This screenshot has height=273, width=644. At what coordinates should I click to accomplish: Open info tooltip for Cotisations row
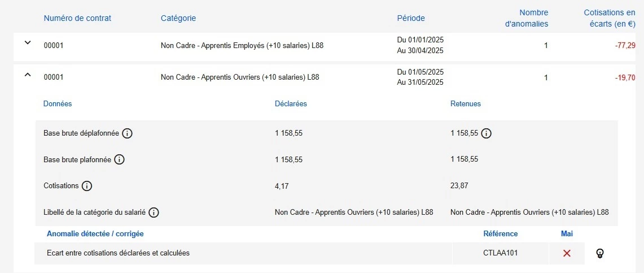[87, 185]
